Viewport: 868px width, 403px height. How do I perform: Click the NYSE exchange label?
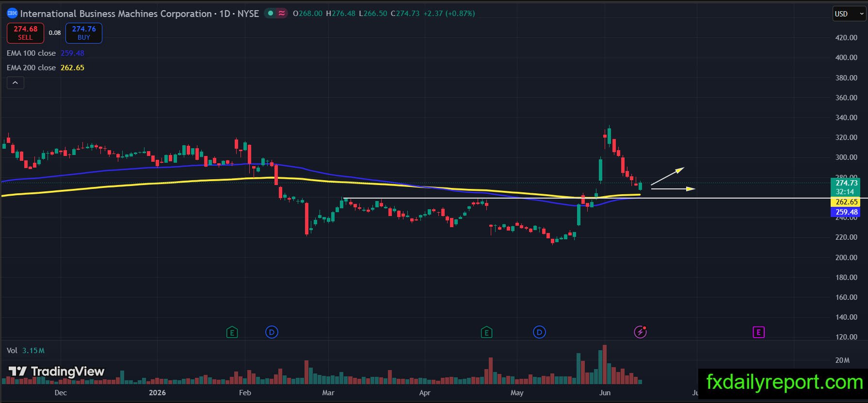(248, 14)
